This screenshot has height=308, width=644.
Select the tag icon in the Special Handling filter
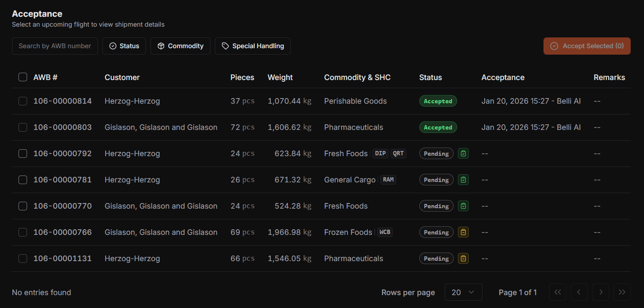226,46
